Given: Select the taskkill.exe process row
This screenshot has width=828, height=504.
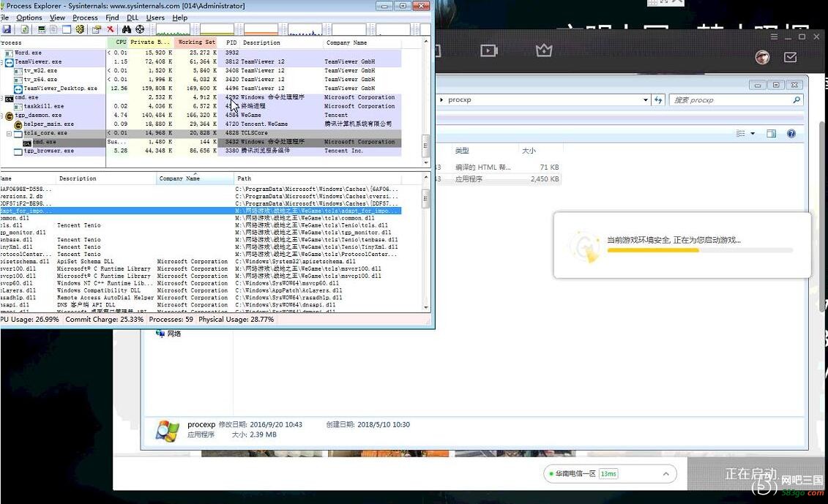Looking at the screenshot, I should click(201, 107).
